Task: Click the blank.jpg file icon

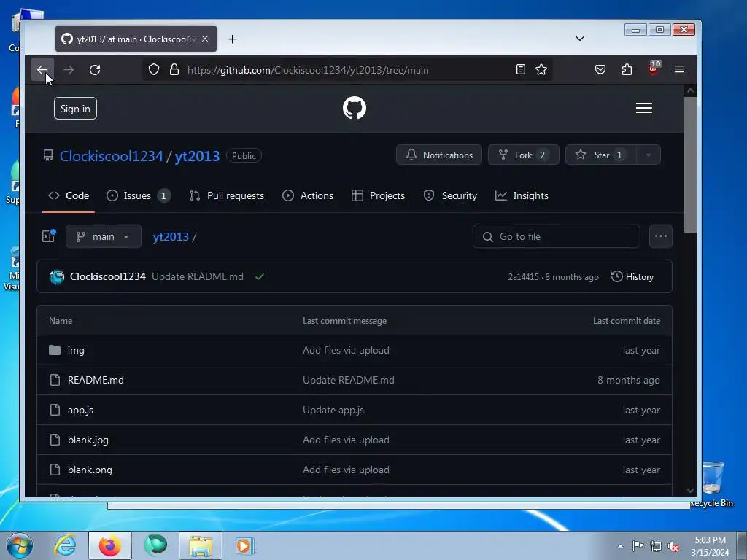Action: [x=55, y=440]
